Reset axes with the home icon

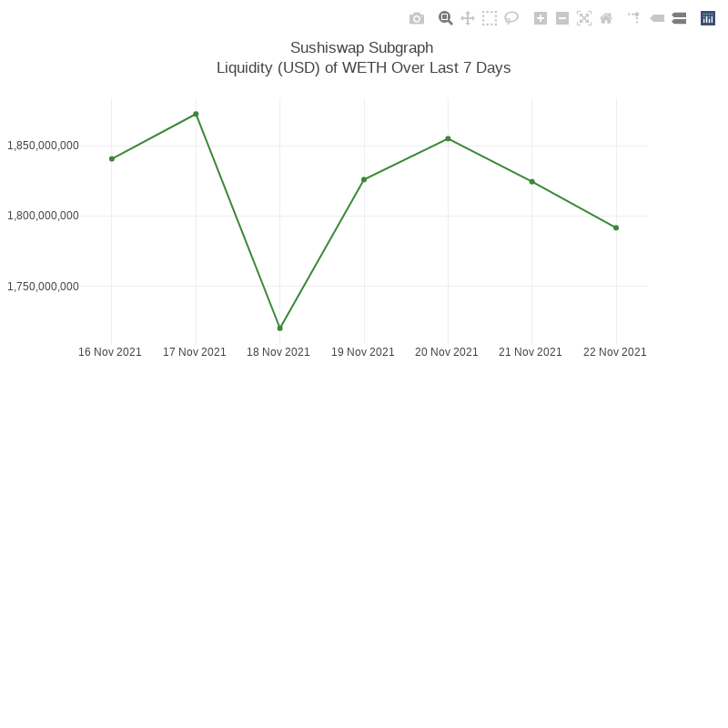[606, 18]
